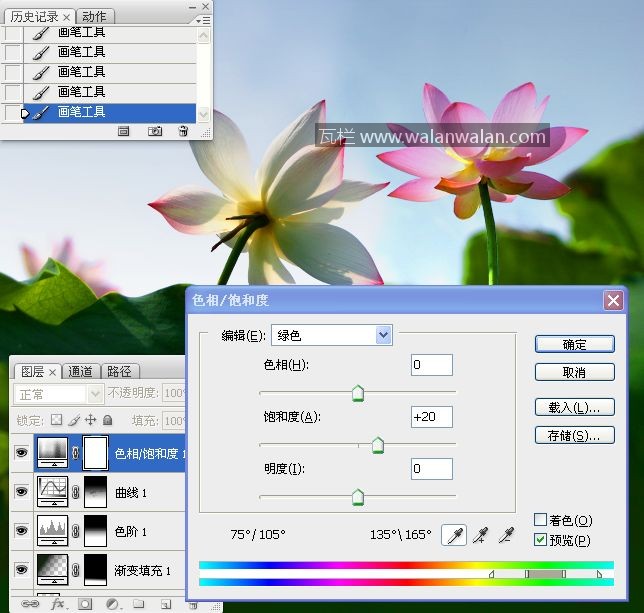Choose the subtract-from-sample eyedropper
644x613 pixels.
pyautogui.click(x=507, y=537)
